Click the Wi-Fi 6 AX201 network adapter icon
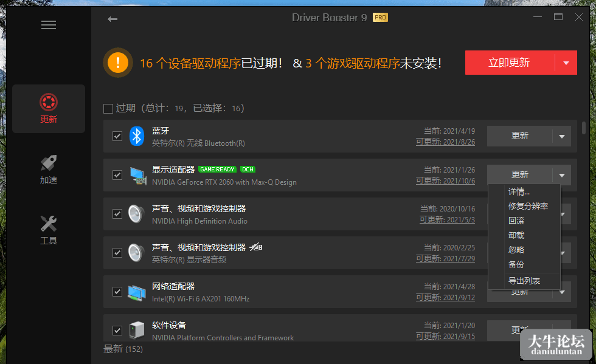 [x=137, y=292]
